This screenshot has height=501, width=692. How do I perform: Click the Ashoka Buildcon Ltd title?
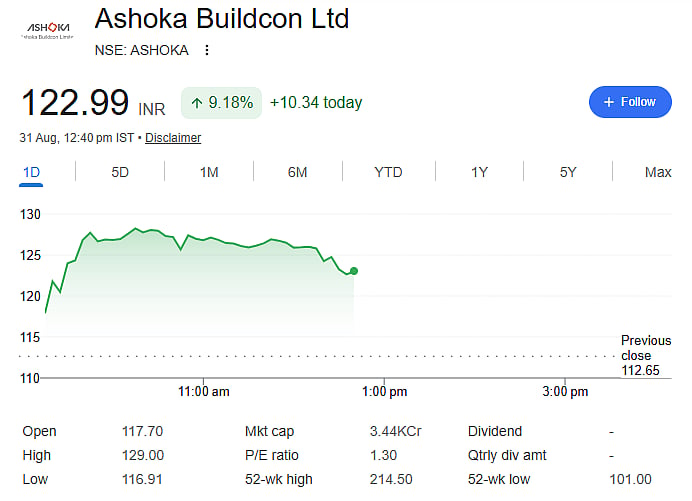pos(222,19)
